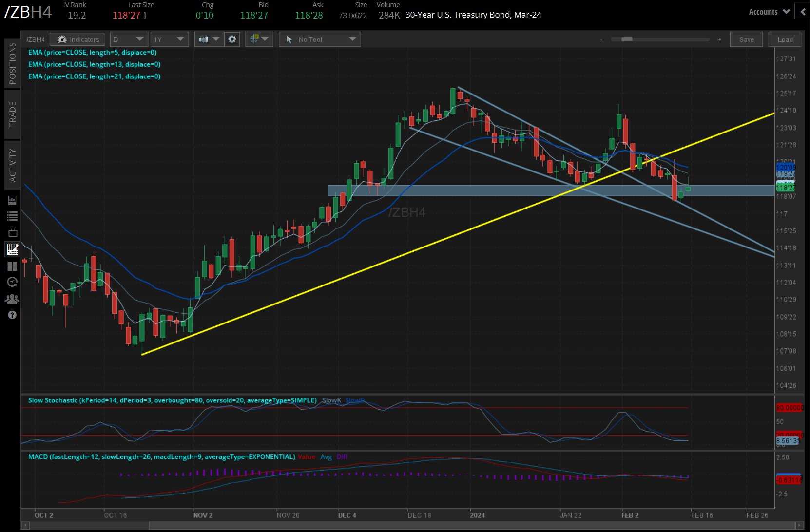Click the Indicators button
This screenshot has height=532, width=810.
click(77, 39)
